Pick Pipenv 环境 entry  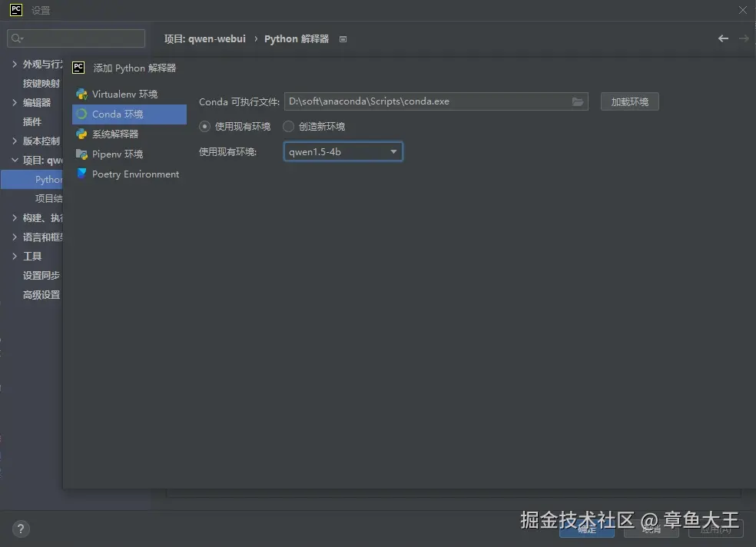pyautogui.click(x=129, y=154)
